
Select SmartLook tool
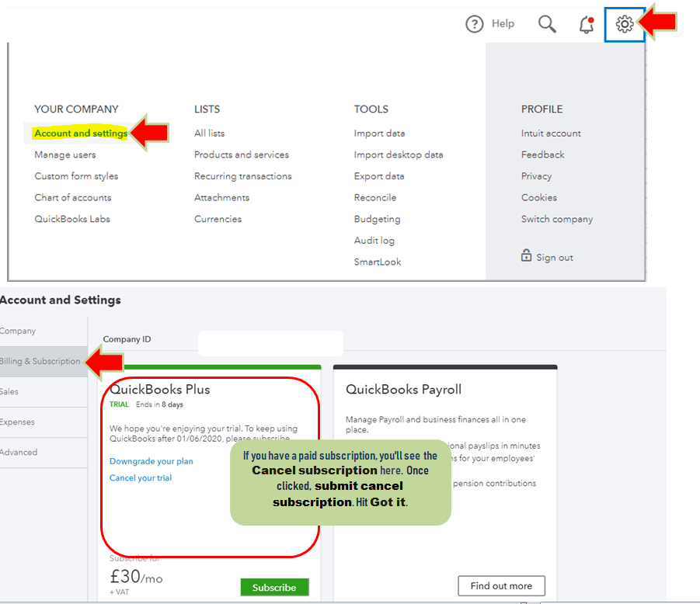(x=378, y=262)
